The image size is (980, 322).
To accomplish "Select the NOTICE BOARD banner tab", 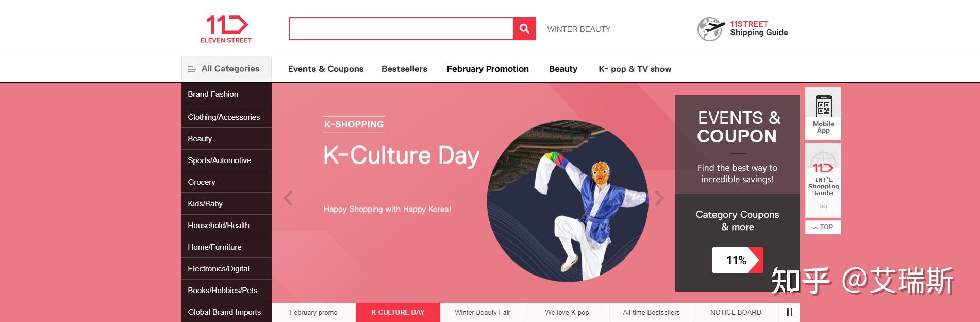I will (736, 312).
